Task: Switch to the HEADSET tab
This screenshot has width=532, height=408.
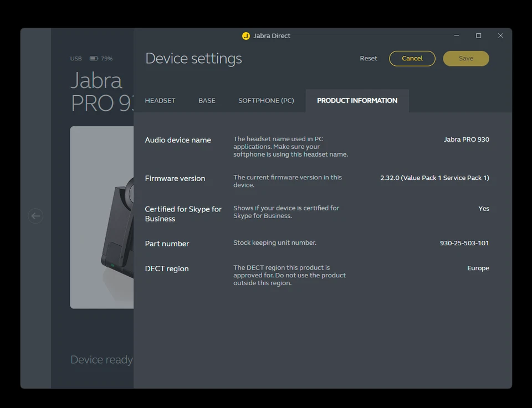Action: pos(160,100)
